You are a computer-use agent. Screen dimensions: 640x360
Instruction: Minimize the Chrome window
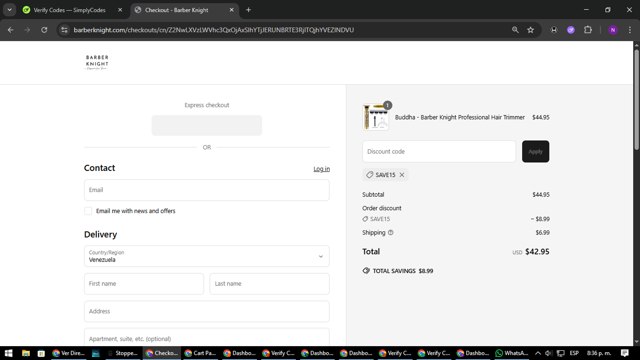[586, 10]
